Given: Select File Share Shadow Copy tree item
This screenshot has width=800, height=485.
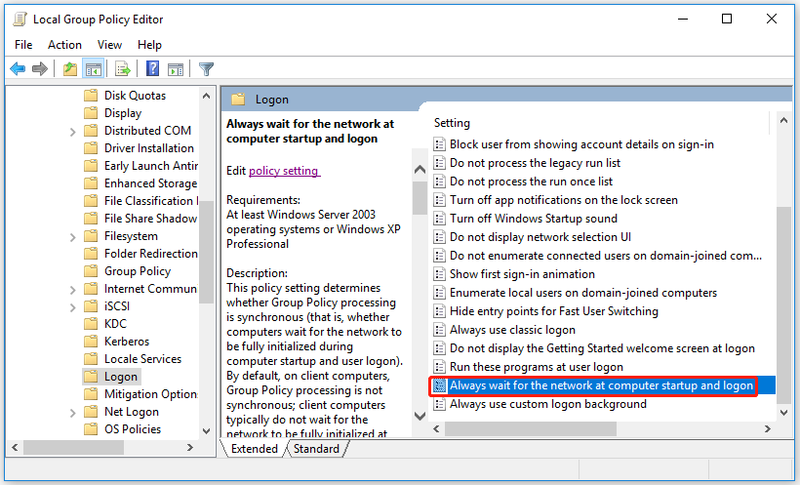Looking at the screenshot, I should [151, 218].
